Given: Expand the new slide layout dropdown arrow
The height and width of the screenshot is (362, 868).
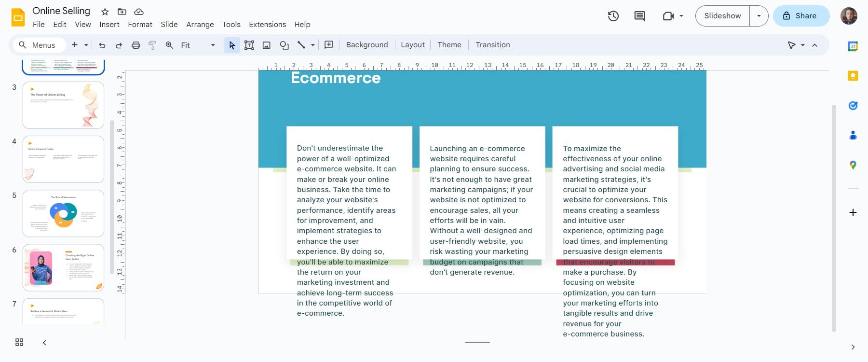Looking at the screenshot, I should [86, 45].
